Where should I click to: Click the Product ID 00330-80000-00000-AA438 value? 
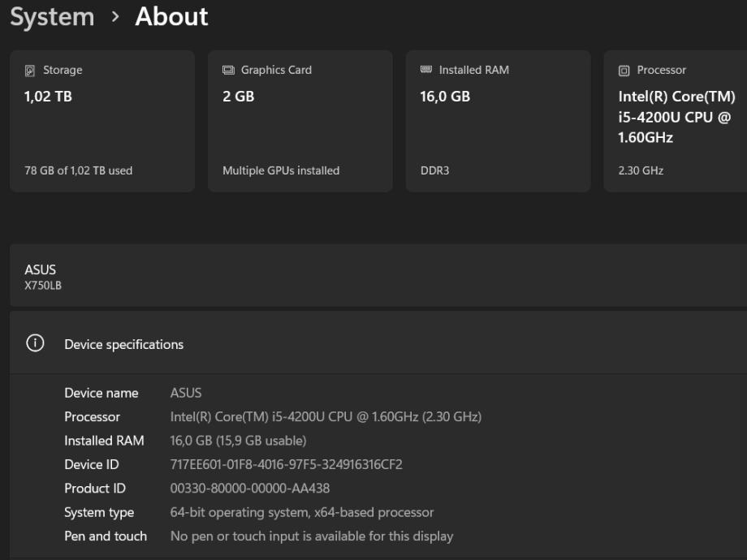point(249,489)
